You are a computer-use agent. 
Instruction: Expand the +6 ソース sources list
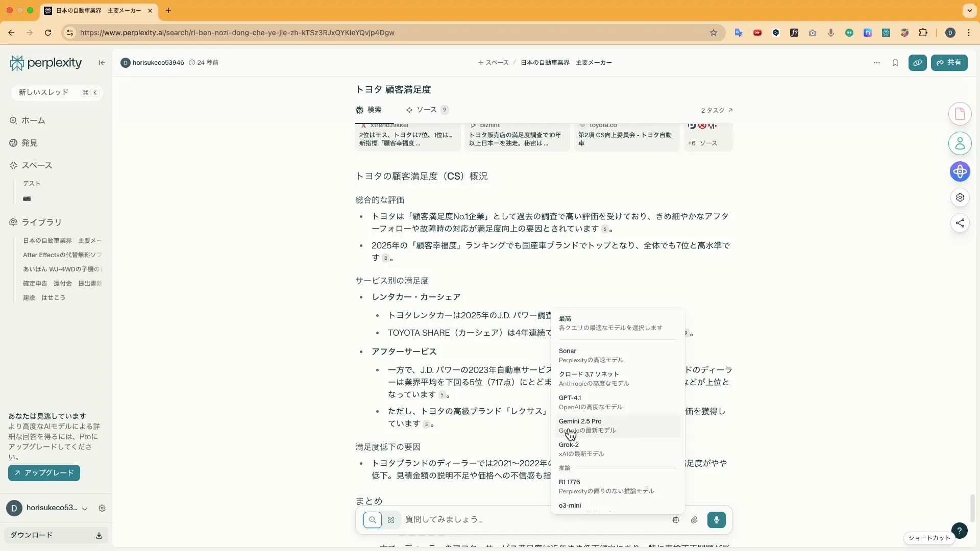[704, 143]
